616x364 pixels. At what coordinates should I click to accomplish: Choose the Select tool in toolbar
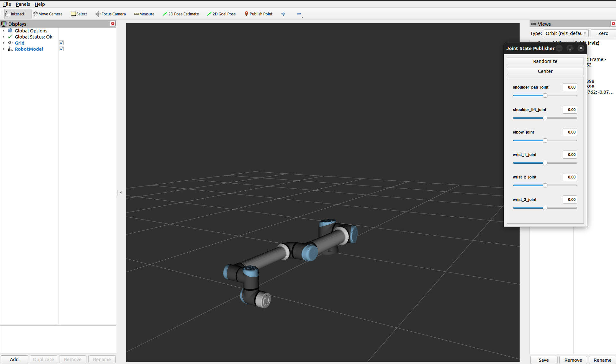pyautogui.click(x=79, y=14)
